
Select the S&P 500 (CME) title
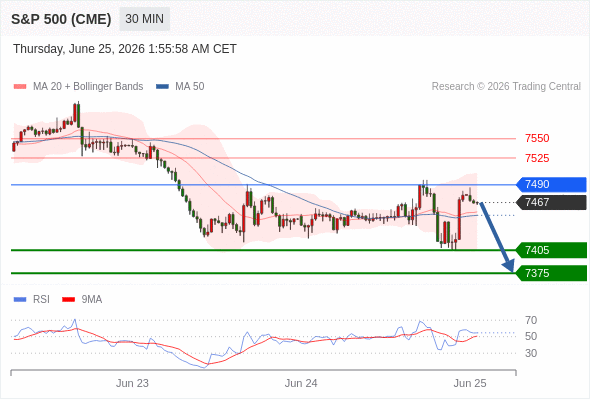point(61,19)
